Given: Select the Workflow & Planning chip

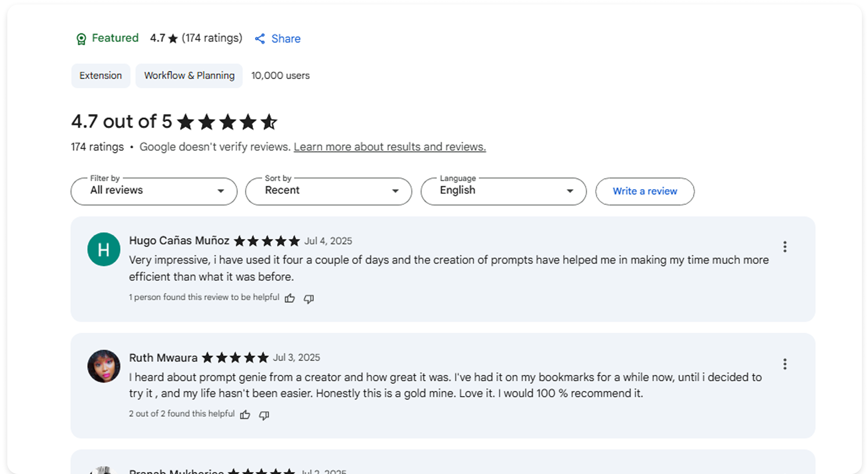Looking at the screenshot, I should pyautogui.click(x=189, y=75).
